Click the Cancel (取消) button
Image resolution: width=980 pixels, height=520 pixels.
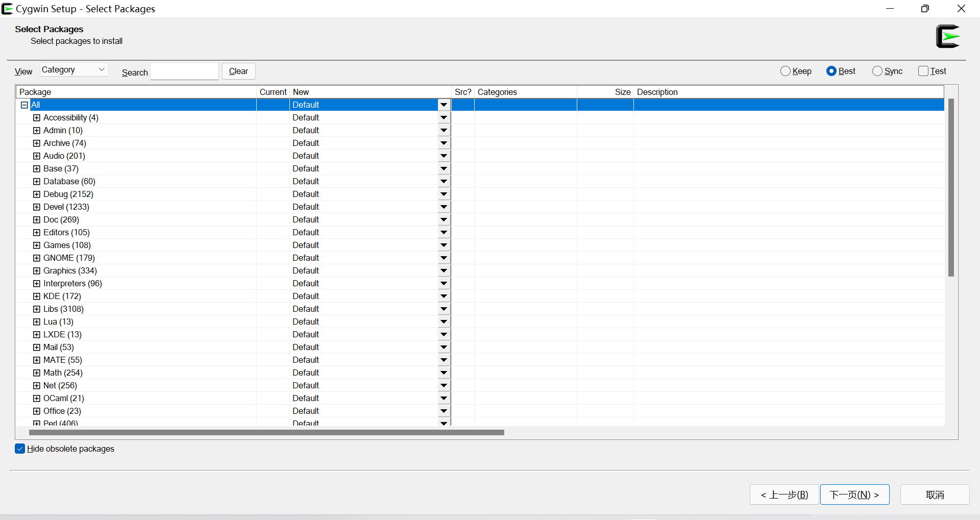pos(935,494)
